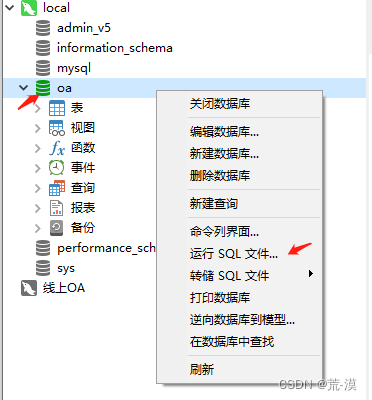The image size is (372, 400).
Task: Click the 视图 views icon
Action: pos(57,128)
